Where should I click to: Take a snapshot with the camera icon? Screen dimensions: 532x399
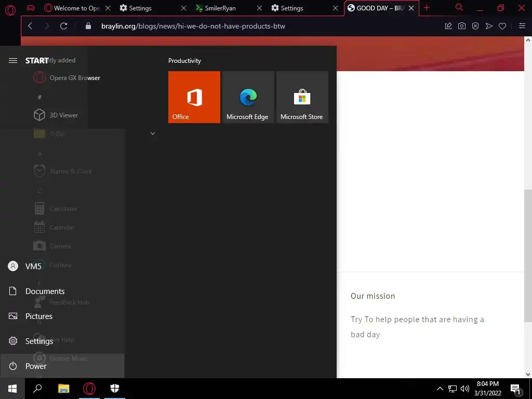pyautogui.click(x=462, y=26)
